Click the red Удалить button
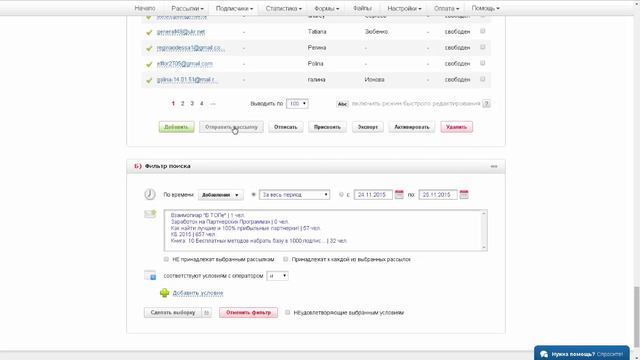 click(x=457, y=127)
